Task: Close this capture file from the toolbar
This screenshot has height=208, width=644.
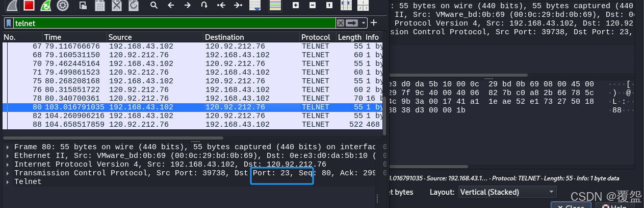Action: point(117,5)
